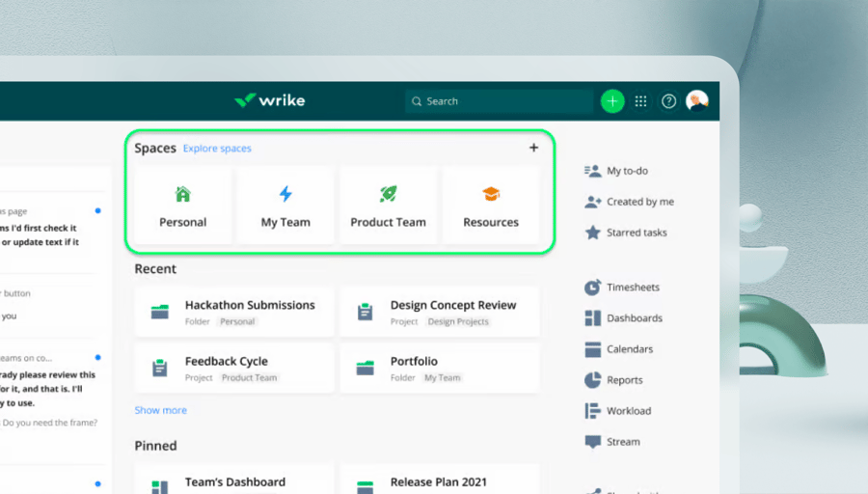Click the Created by me icon
The width and height of the screenshot is (868, 494).
coord(592,203)
